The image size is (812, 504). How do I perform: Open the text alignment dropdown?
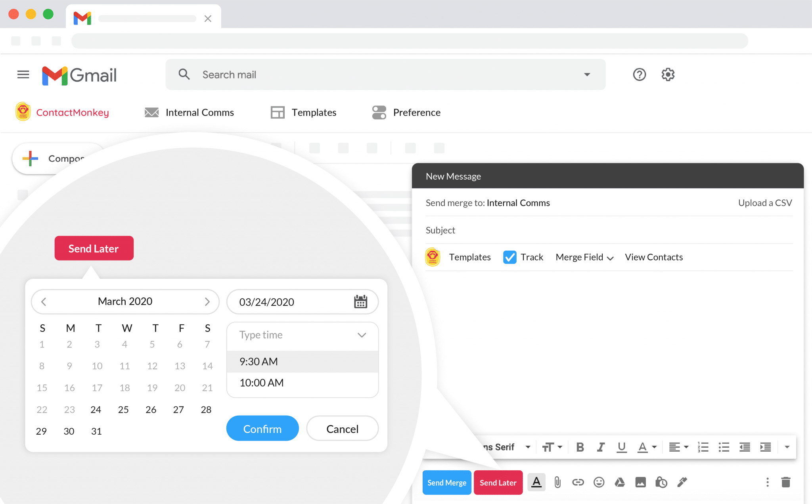tap(678, 447)
